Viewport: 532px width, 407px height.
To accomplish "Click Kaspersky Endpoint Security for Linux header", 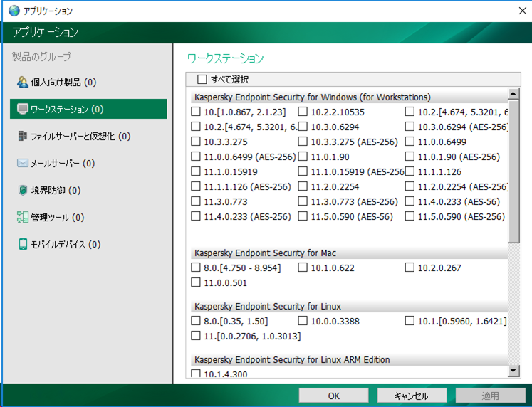I will click(x=349, y=307).
